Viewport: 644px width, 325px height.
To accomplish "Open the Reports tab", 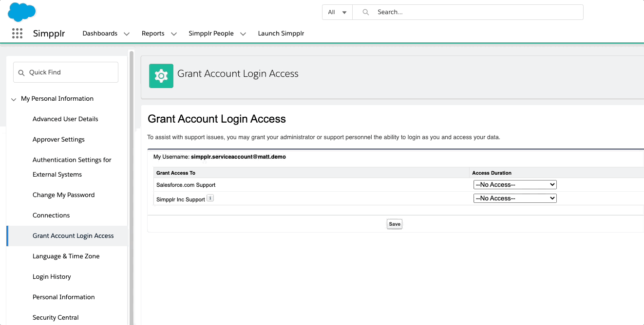I will [153, 34].
